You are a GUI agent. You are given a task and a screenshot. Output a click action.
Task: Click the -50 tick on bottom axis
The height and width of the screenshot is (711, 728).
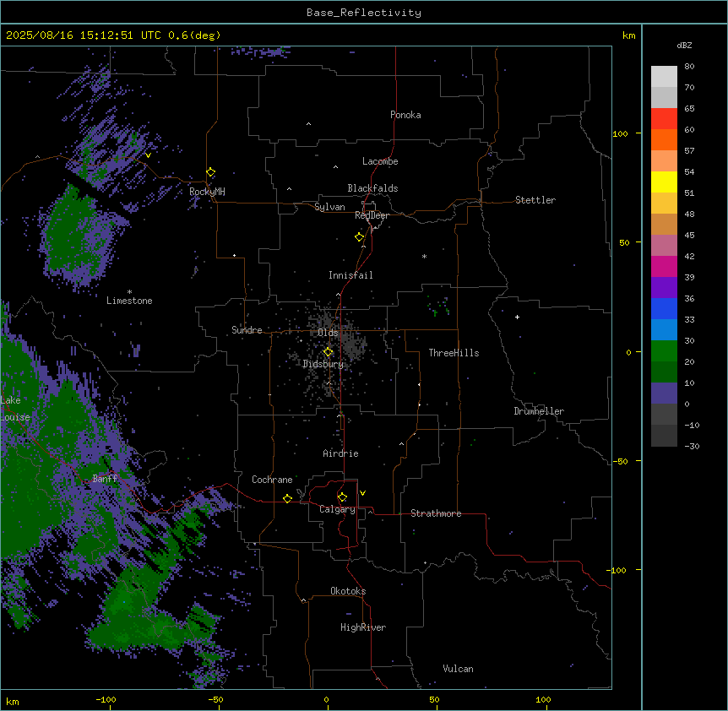pyautogui.click(x=215, y=699)
